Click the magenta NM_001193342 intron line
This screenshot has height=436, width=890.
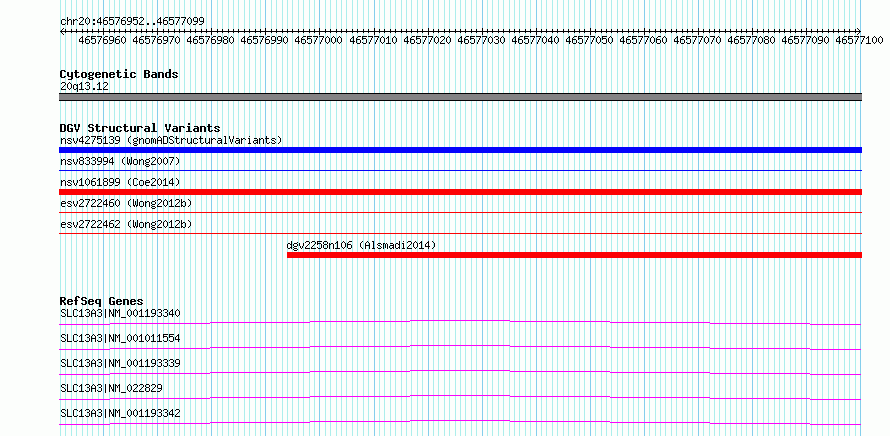tap(460, 422)
